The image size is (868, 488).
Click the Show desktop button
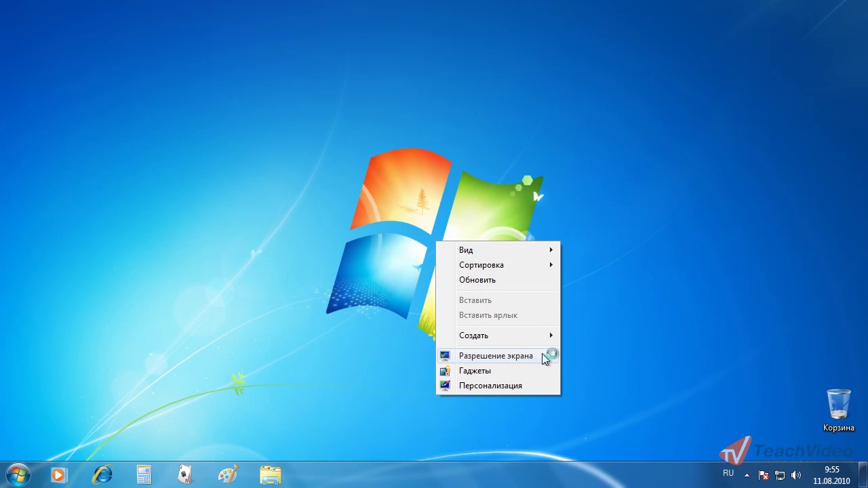[863, 475]
